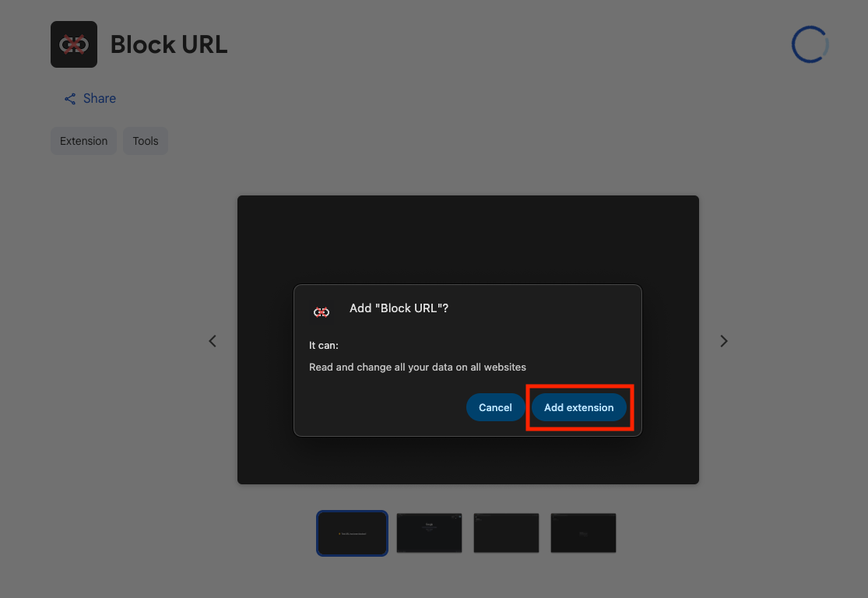The image size is (868, 598).
Task: Click the main screenshot preview image
Action: point(469,340)
